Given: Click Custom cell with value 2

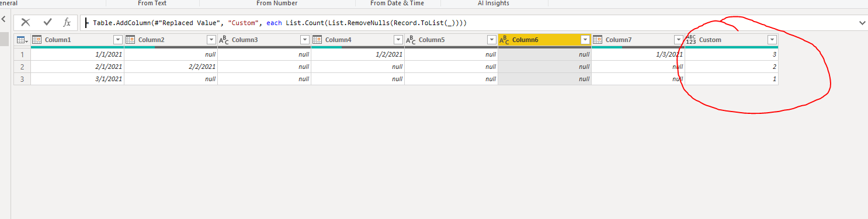Looking at the screenshot, I should (x=731, y=67).
